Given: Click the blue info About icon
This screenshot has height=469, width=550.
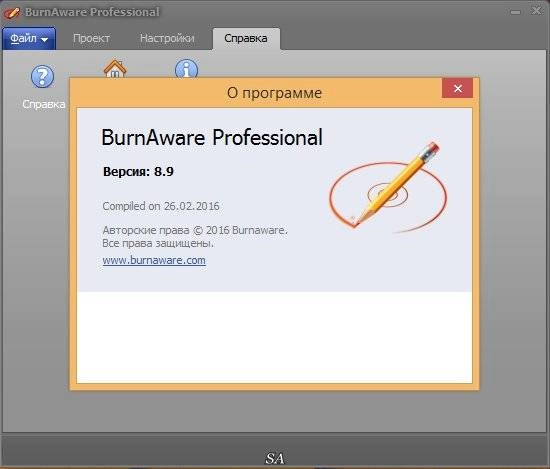Looking at the screenshot, I should (x=186, y=68).
